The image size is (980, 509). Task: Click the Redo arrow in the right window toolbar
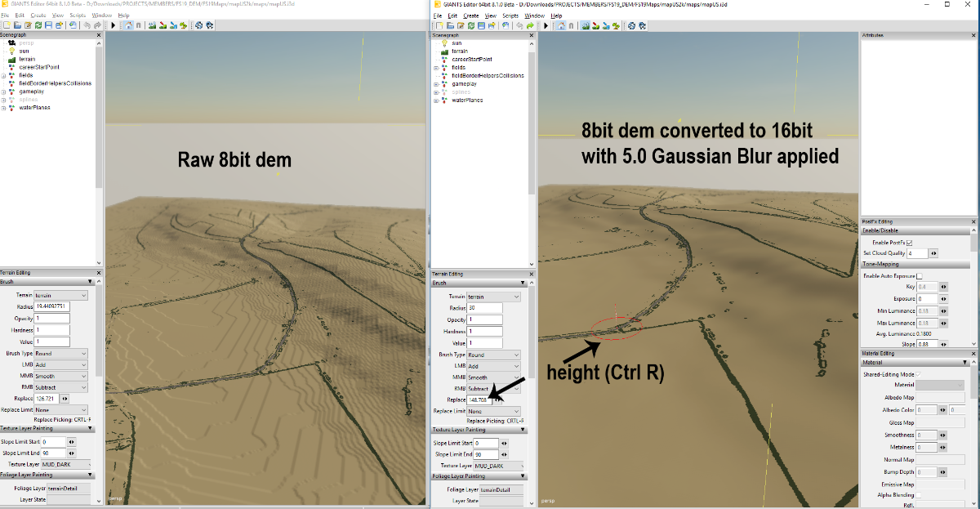[x=528, y=25]
